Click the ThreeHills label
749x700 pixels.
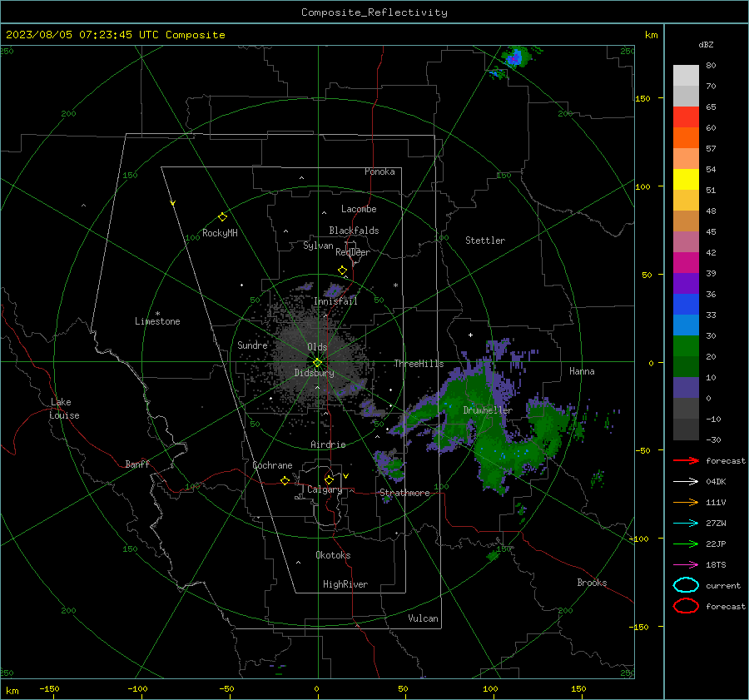pyautogui.click(x=419, y=364)
